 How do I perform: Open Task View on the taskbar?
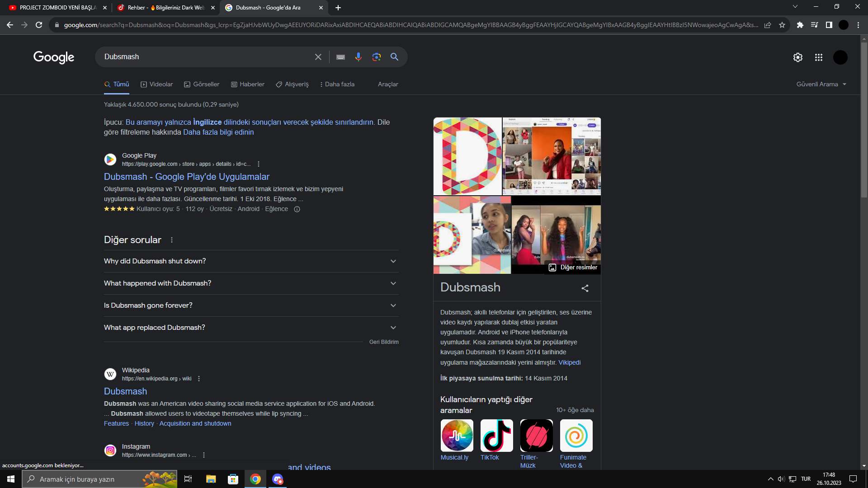188,479
